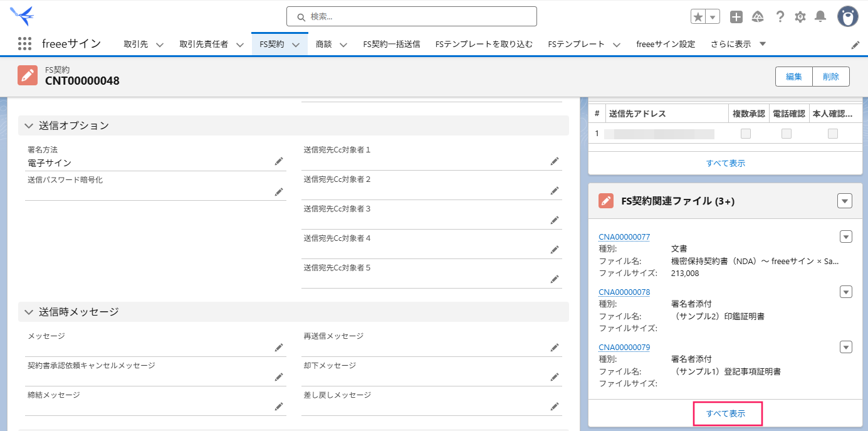Edit 送信宛先Cc対象者５ pencil icon
Image resolution: width=868 pixels, height=431 pixels.
coord(554,279)
